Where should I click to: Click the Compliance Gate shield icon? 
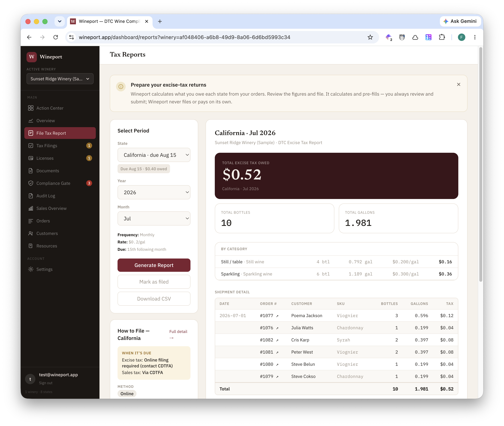coord(31,183)
